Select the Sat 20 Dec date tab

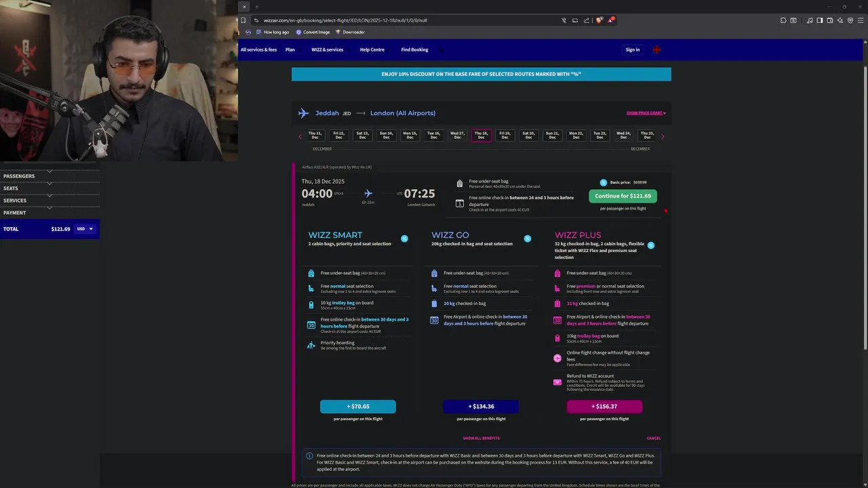tap(528, 136)
